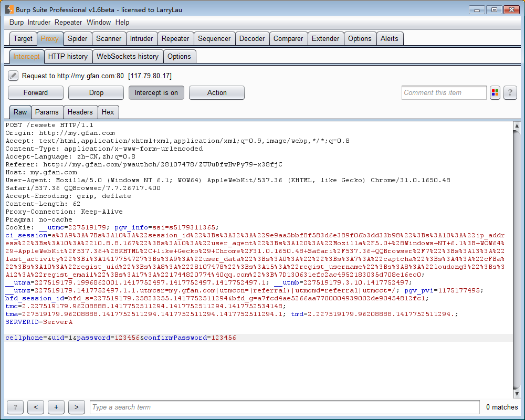Switch to the Params view tab
Image resolution: width=525 pixels, height=420 pixels.
click(47, 112)
